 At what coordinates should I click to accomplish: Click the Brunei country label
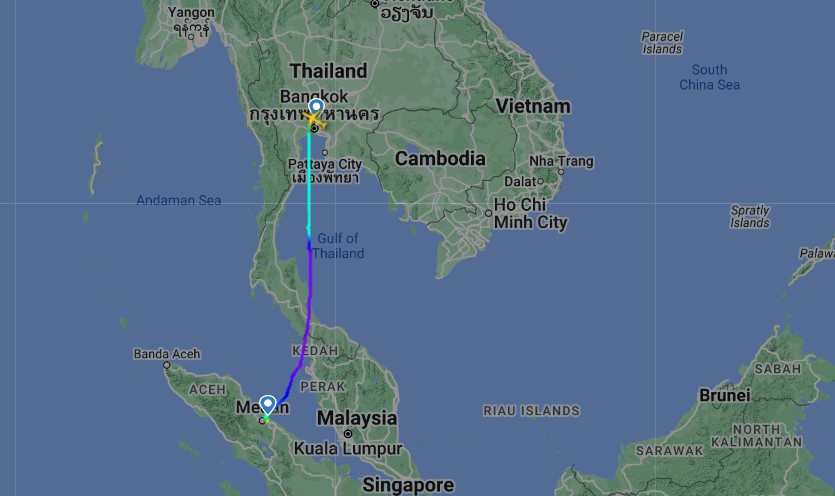[x=725, y=395]
